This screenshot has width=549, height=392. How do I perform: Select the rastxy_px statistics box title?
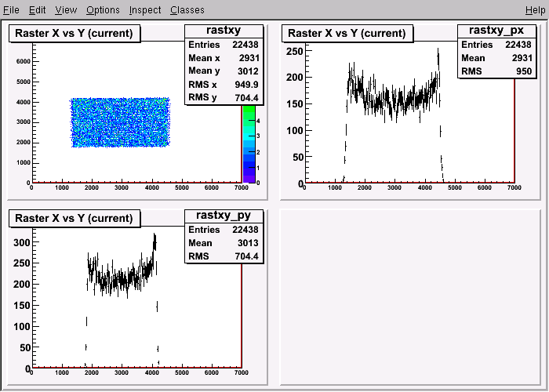(496, 31)
